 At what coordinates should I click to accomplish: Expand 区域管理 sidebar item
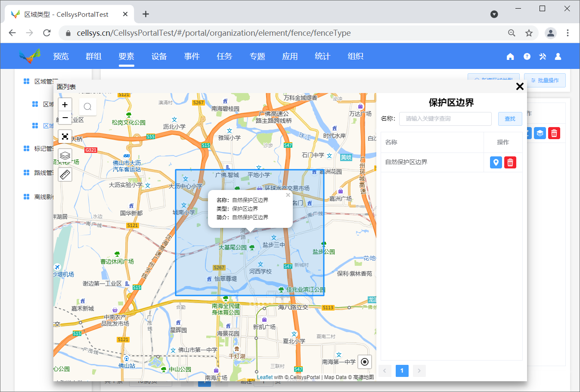click(x=40, y=81)
